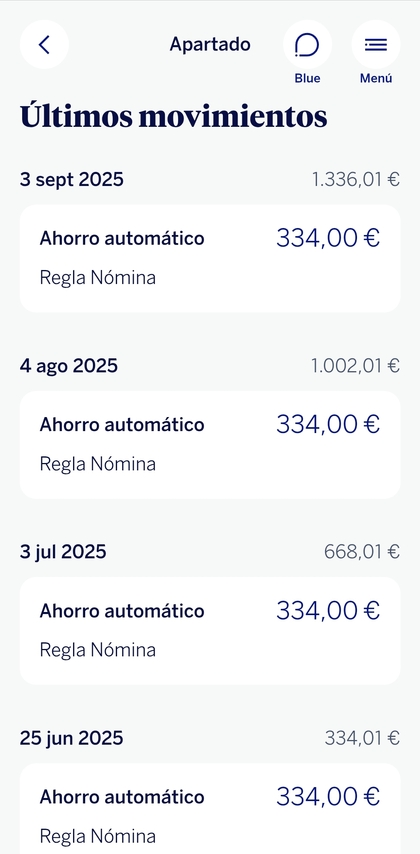
Task: Tap the 1.002,01 € balance figure
Action: (x=356, y=365)
